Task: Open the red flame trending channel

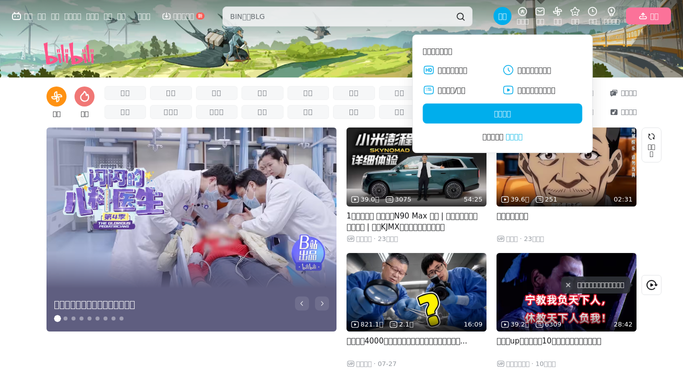Action: (85, 97)
